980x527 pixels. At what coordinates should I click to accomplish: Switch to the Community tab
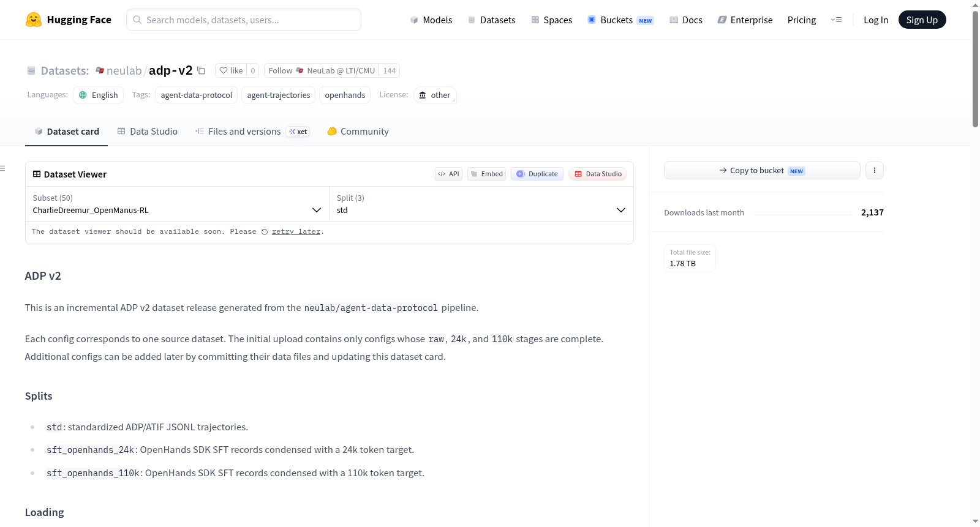pyautogui.click(x=358, y=132)
